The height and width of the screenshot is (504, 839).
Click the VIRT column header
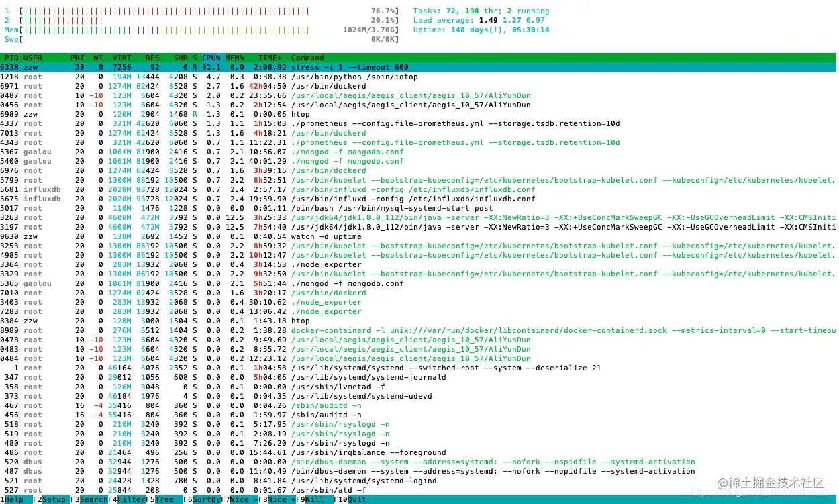(x=122, y=58)
